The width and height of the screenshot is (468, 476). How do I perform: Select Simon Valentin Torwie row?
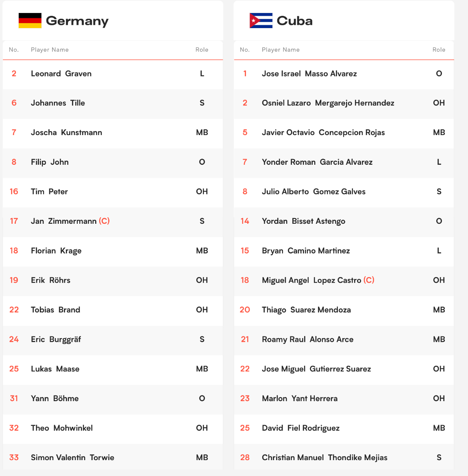[x=113, y=457]
